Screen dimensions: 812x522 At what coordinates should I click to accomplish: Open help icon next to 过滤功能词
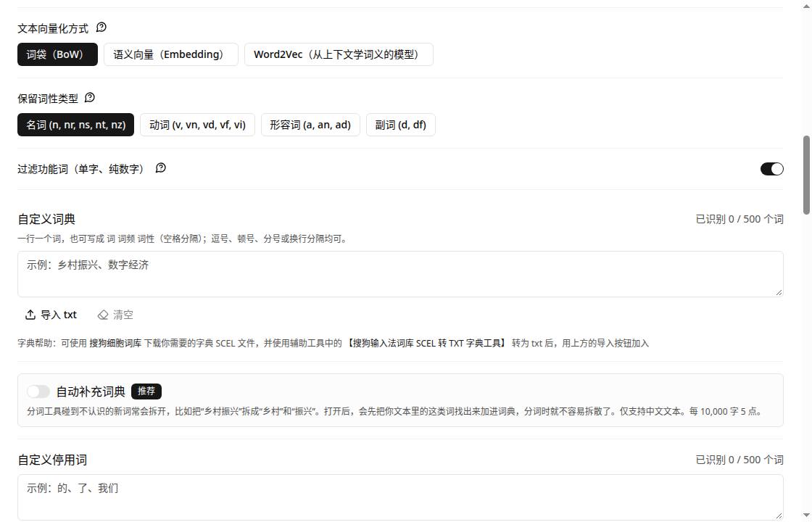(161, 167)
